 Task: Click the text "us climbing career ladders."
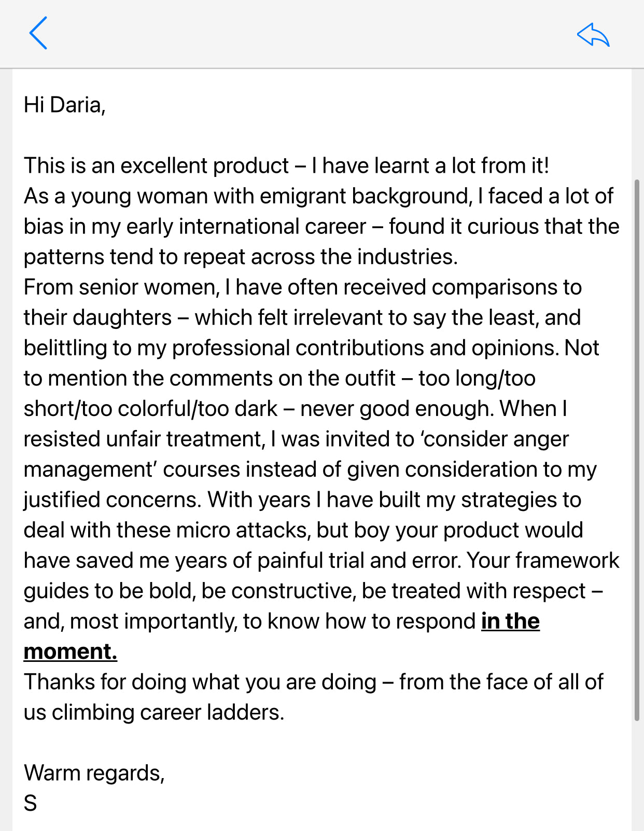pos(154,712)
